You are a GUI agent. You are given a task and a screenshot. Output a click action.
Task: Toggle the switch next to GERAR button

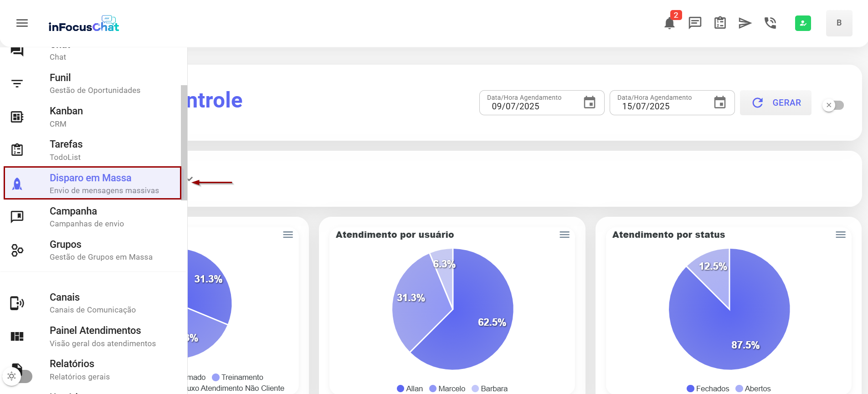click(x=833, y=105)
